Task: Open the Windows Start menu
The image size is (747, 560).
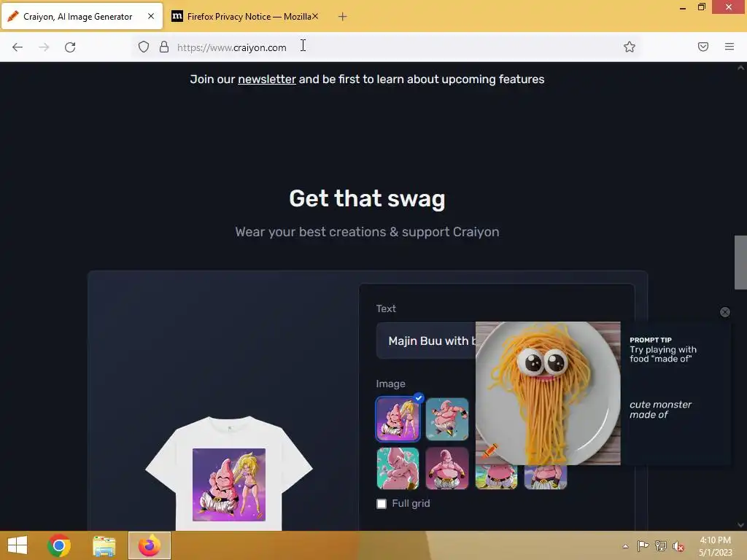Action: pyautogui.click(x=18, y=545)
